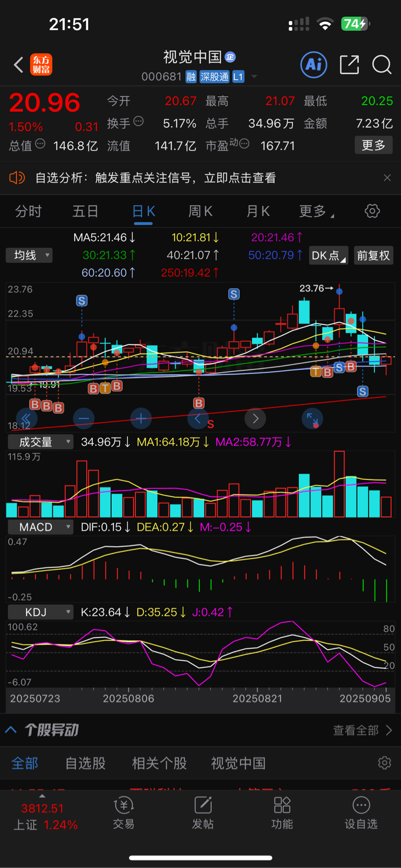Image resolution: width=401 pixels, height=868 pixels.
Task: Switch to the 五日 tab
Action: point(85,212)
